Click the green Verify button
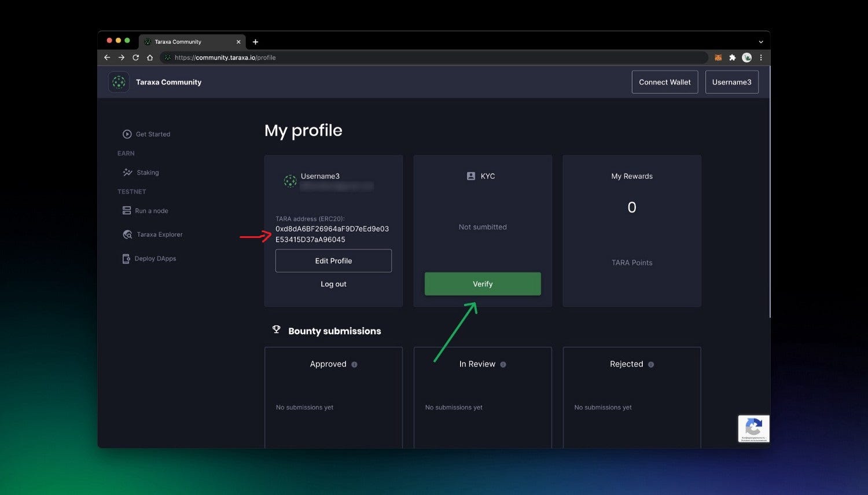 (483, 284)
